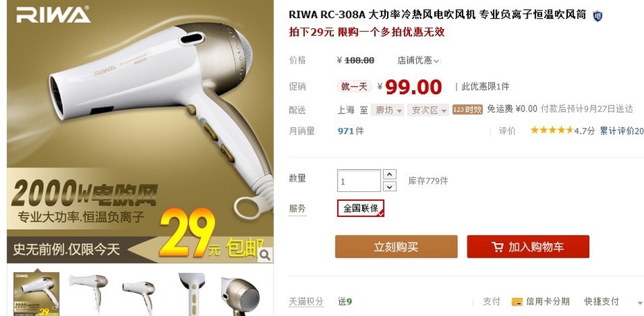Click the credit card installment icon
The height and width of the screenshot is (316, 644).
(517, 301)
